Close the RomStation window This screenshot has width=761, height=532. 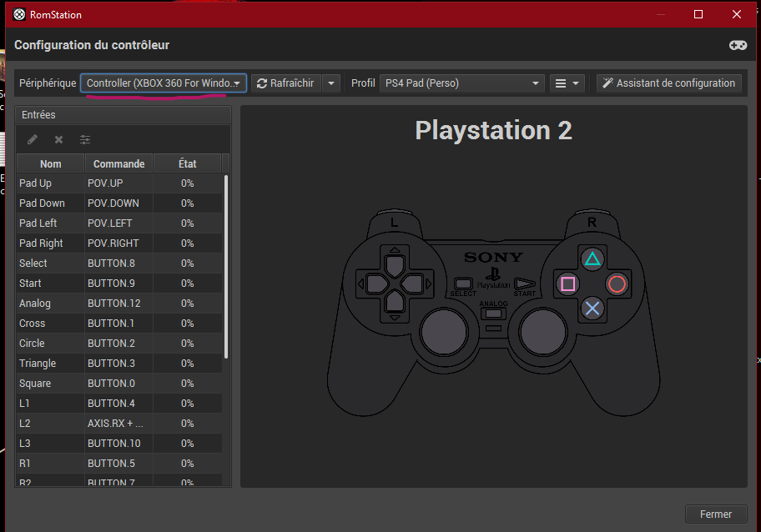pos(736,14)
